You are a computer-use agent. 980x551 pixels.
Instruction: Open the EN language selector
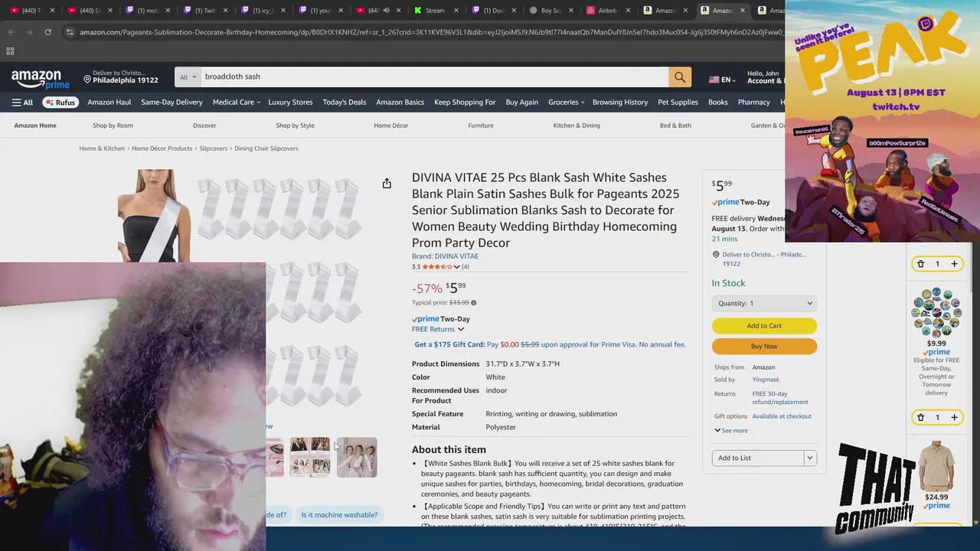pos(721,80)
